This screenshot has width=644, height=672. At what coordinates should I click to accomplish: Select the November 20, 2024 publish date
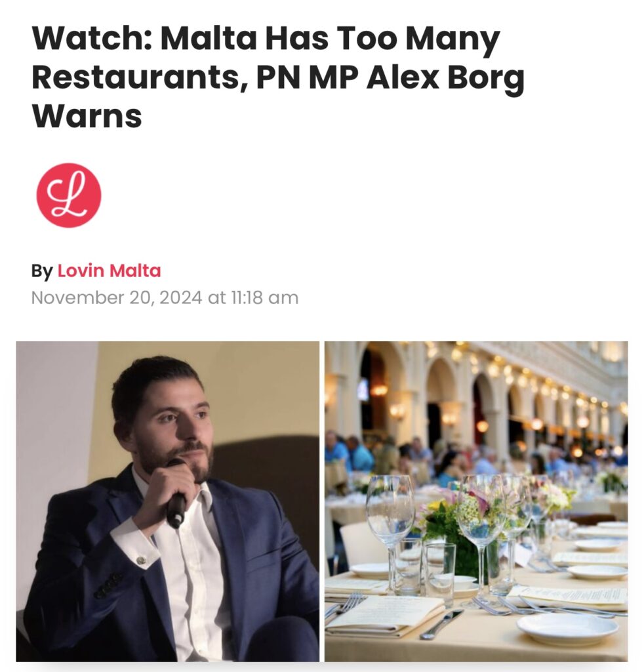(117, 297)
